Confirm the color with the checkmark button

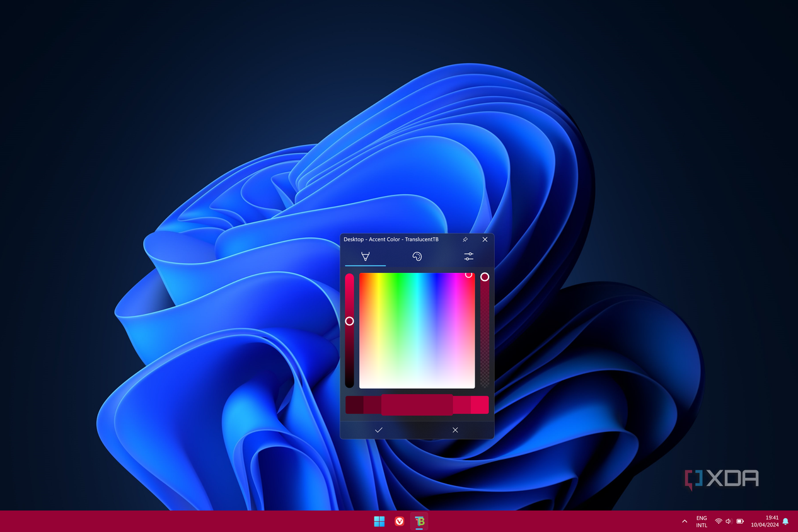click(x=378, y=430)
